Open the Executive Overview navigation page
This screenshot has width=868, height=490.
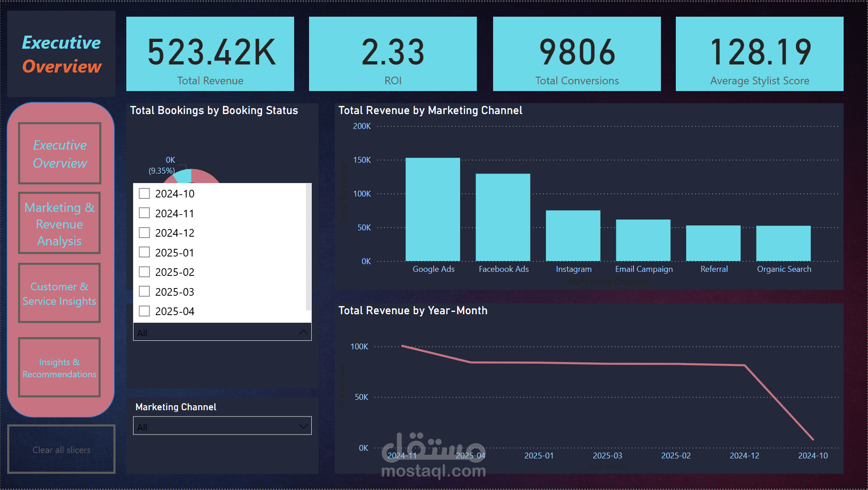(60, 154)
